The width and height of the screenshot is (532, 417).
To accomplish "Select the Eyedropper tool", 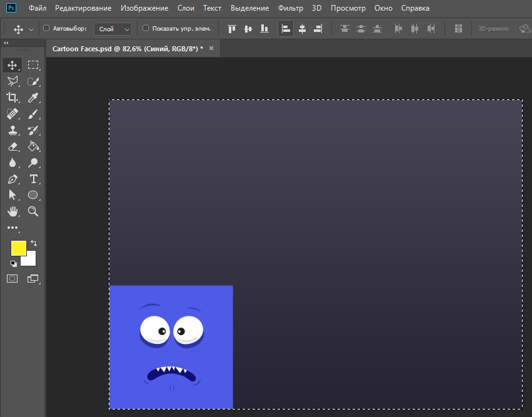I will click(x=33, y=97).
